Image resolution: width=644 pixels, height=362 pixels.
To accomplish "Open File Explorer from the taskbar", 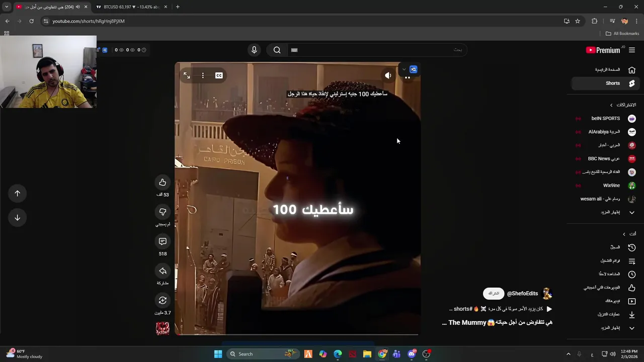I will (367, 354).
